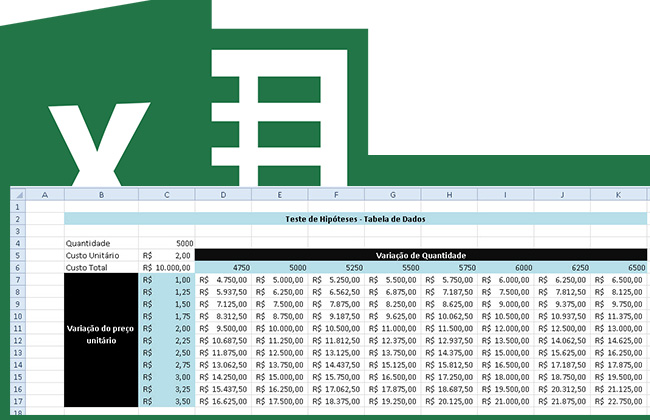
Task: Click the 5500 quantity header cell
Action: tap(393, 267)
